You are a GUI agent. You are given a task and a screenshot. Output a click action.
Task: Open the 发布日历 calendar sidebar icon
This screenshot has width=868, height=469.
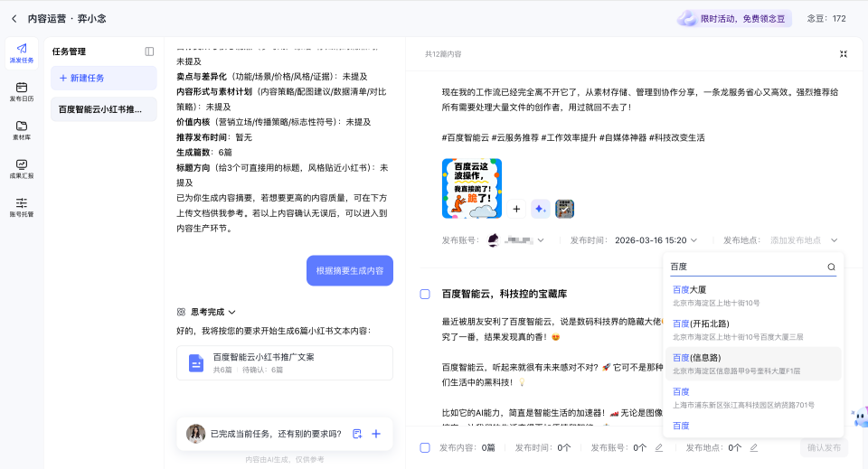(22, 91)
